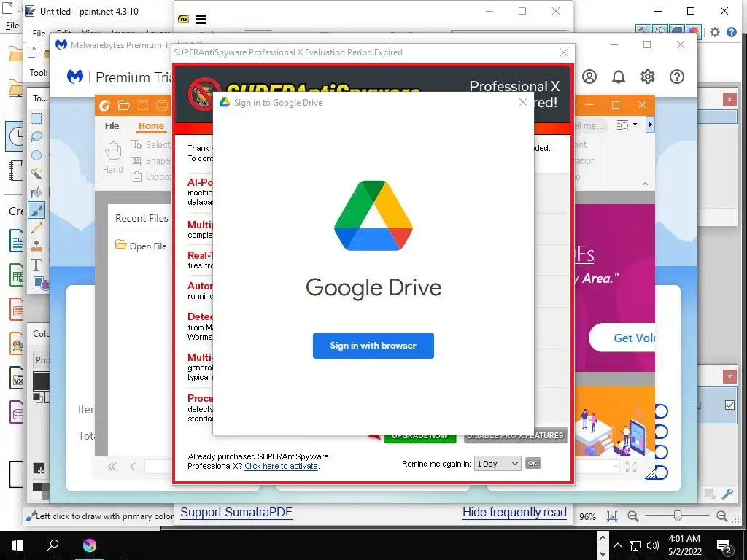The height and width of the screenshot is (560, 747).
Task: Open Malwarebytes notifications bell
Action: tap(619, 77)
